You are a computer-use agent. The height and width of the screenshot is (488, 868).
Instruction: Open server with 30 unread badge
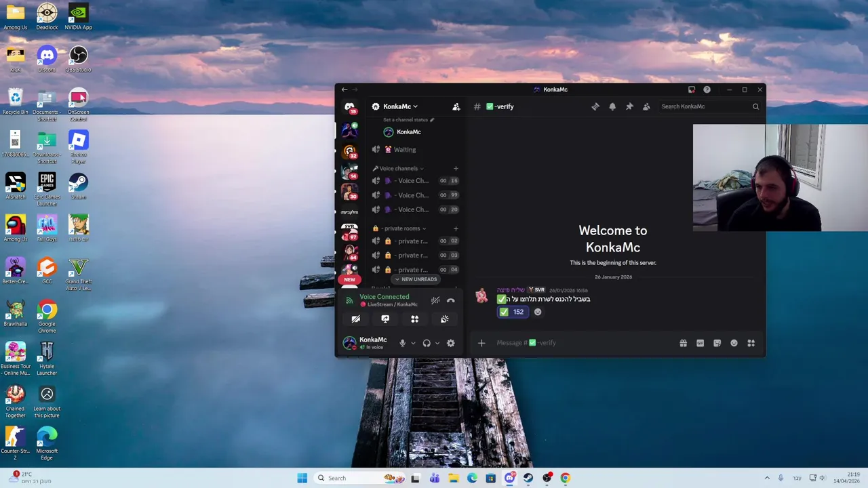349,192
